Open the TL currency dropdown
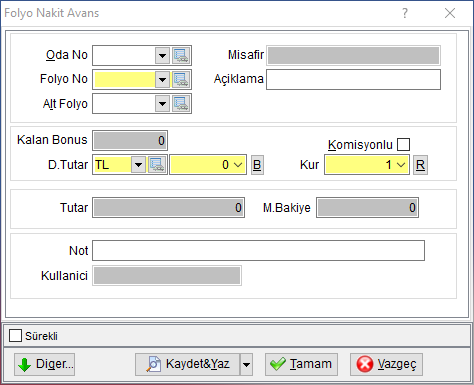This screenshot has width=474, height=385. point(138,165)
